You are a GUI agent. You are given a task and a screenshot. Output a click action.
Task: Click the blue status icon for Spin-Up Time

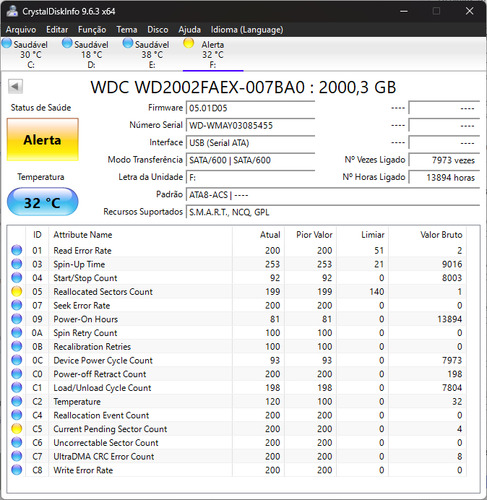[17, 264]
